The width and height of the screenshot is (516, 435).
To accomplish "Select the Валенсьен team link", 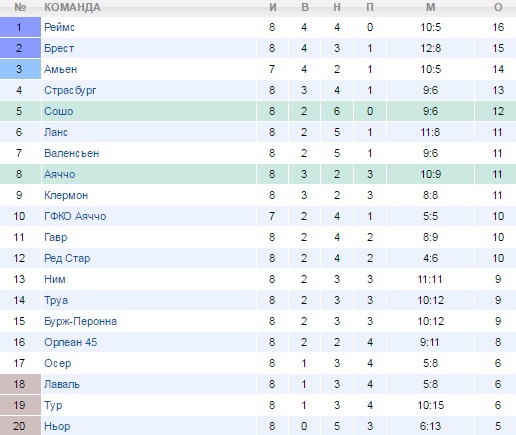I will click(x=72, y=153).
